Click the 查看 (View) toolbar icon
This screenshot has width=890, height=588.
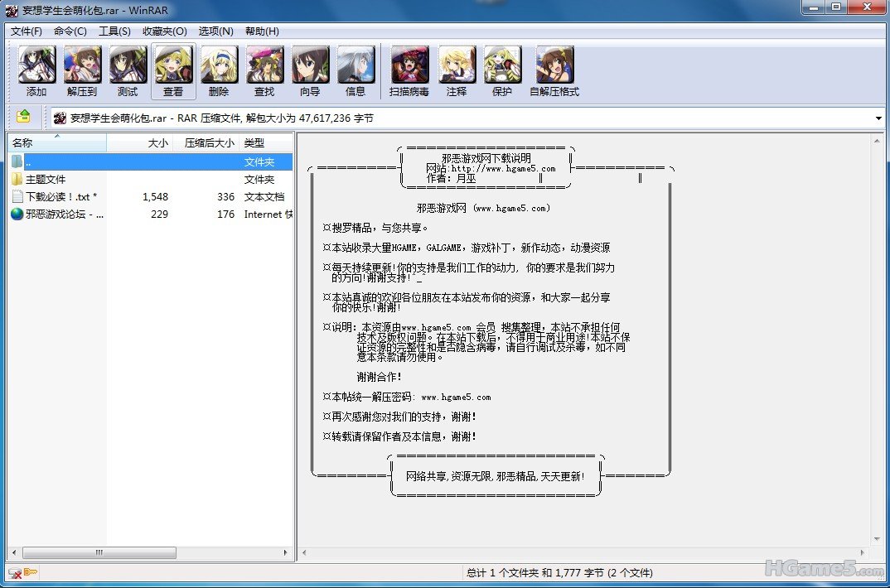point(173,71)
